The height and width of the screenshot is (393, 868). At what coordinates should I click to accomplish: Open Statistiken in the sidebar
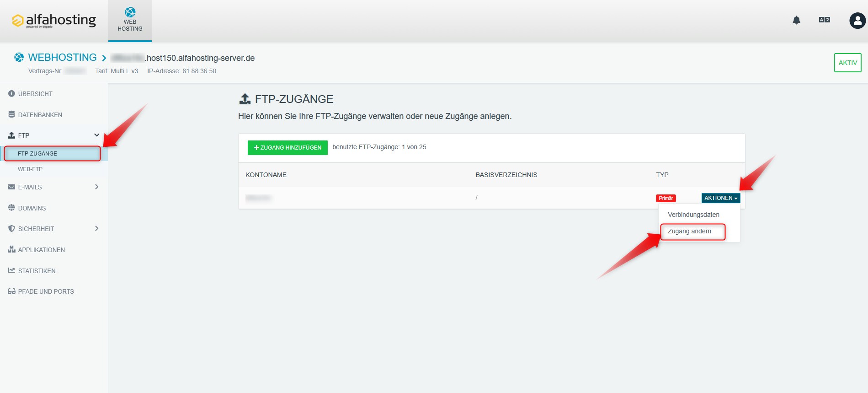coord(37,271)
